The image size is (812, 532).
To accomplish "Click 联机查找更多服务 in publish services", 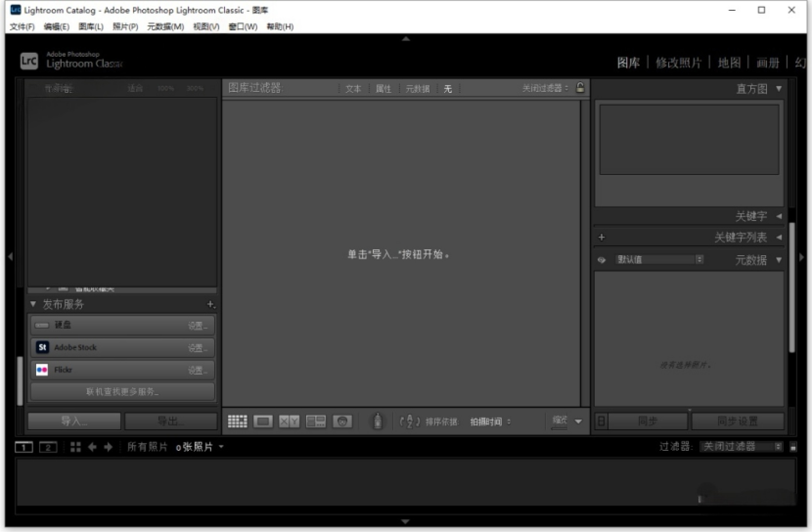I will coord(122,391).
